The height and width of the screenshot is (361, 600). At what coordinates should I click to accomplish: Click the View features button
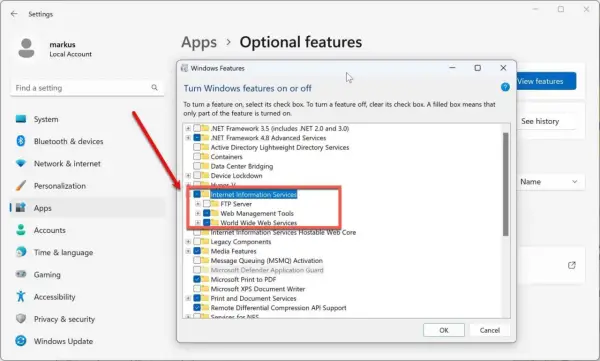click(546, 81)
